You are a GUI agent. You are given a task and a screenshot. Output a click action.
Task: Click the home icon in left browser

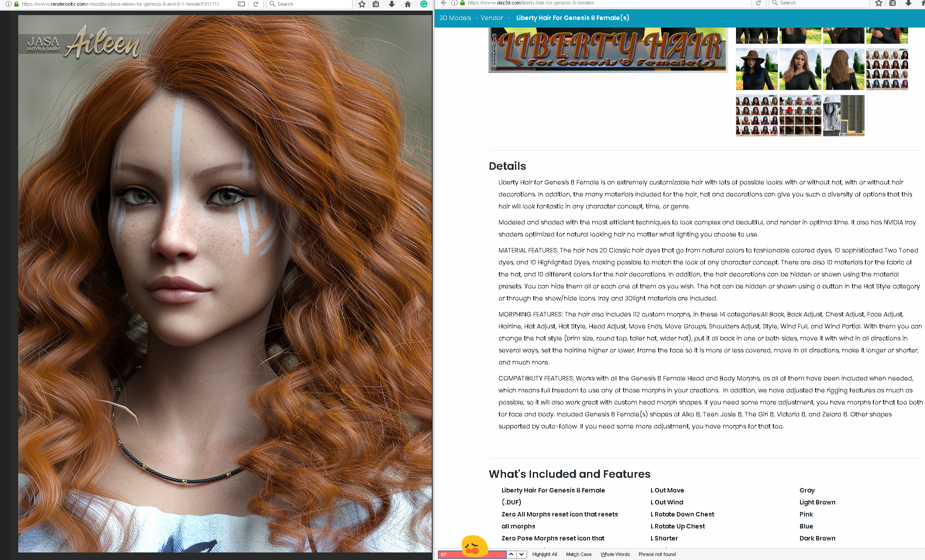tap(408, 4)
